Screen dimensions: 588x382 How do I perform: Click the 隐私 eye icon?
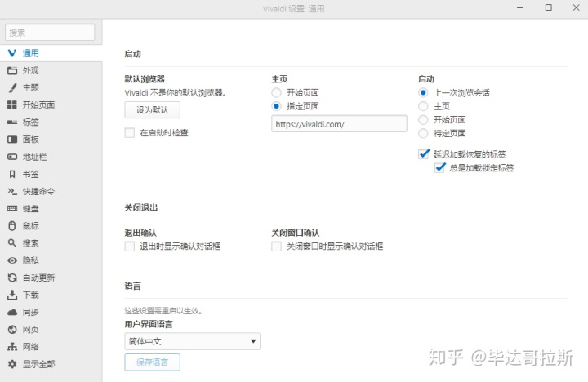pos(12,260)
